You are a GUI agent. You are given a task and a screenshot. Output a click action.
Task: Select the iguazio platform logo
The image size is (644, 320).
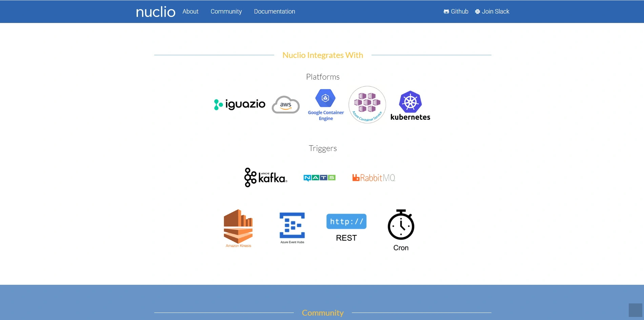(x=240, y=105)
